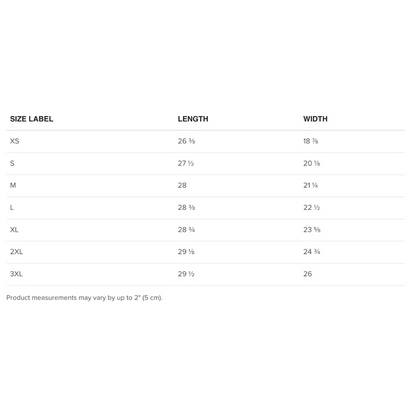This screenshot has width=416, height=416.
Task: Click the M width value 21 ¼
Action: click(x=310, y=185)
